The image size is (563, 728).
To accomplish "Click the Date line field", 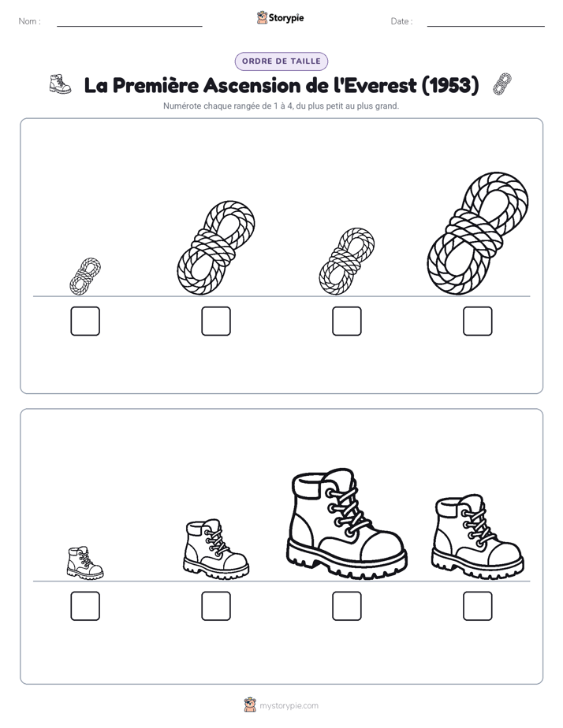I will coord(486,21).
